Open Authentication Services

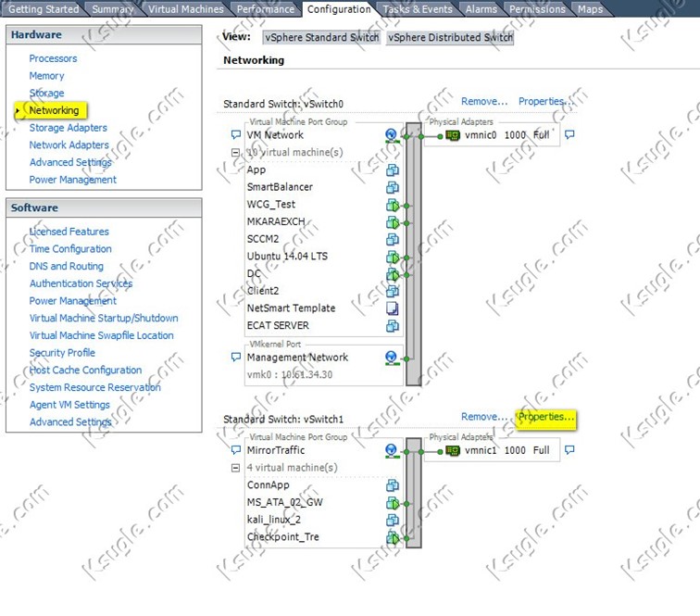[81, 283]
